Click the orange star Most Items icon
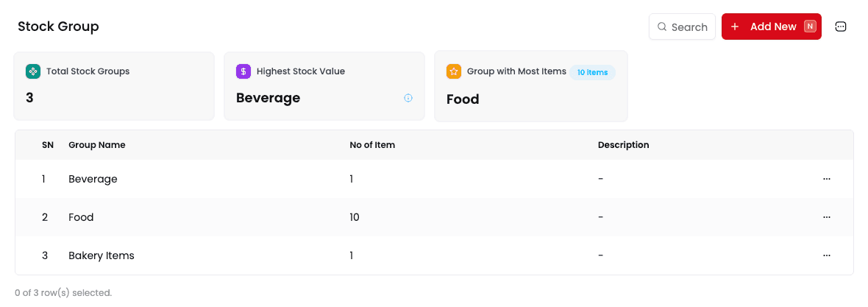 coord(454,71)
